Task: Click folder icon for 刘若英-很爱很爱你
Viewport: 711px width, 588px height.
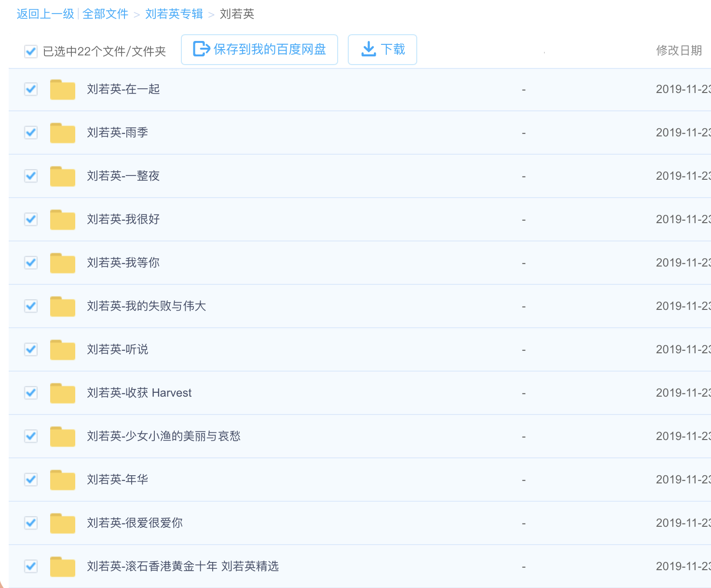Action: (x=63, y=523)
